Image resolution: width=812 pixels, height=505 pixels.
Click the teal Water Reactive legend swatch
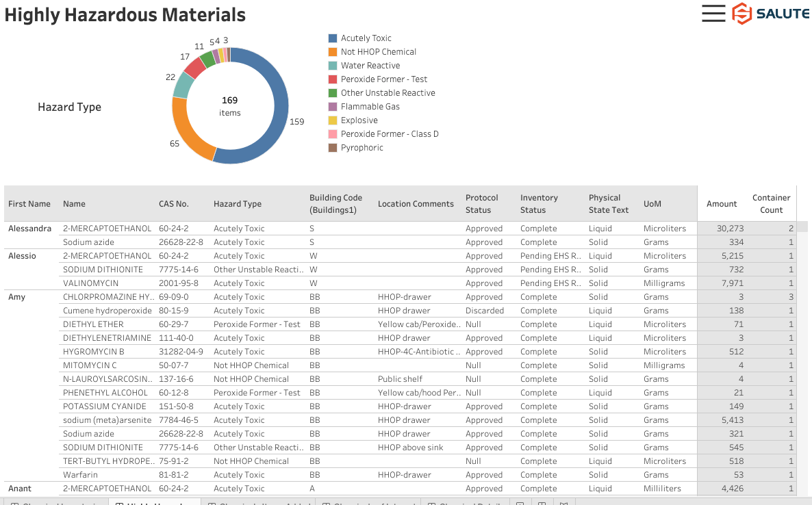pos(333,66)
